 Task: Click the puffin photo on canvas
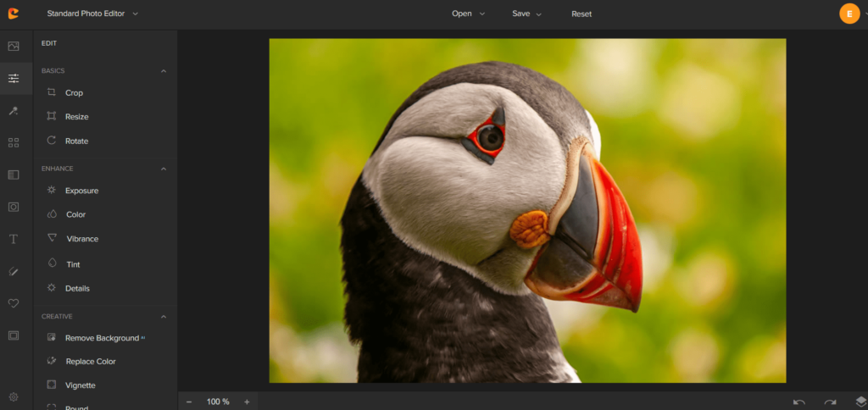click(527, 210)
